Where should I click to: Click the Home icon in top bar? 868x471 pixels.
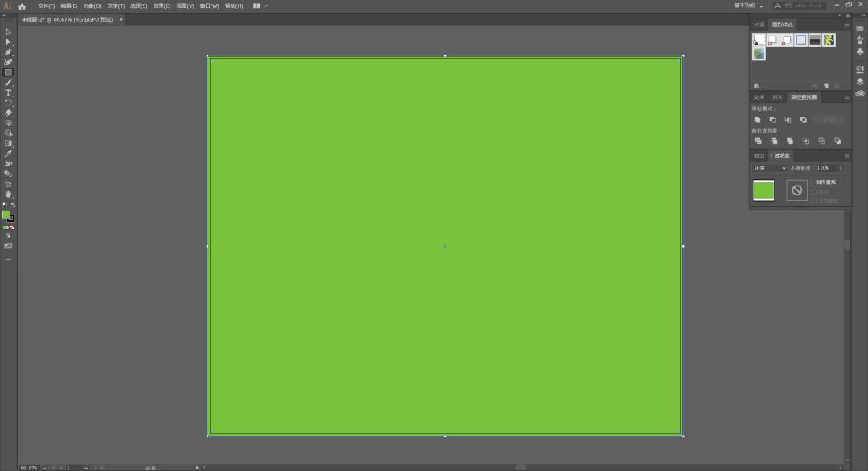tap(22, 6)
